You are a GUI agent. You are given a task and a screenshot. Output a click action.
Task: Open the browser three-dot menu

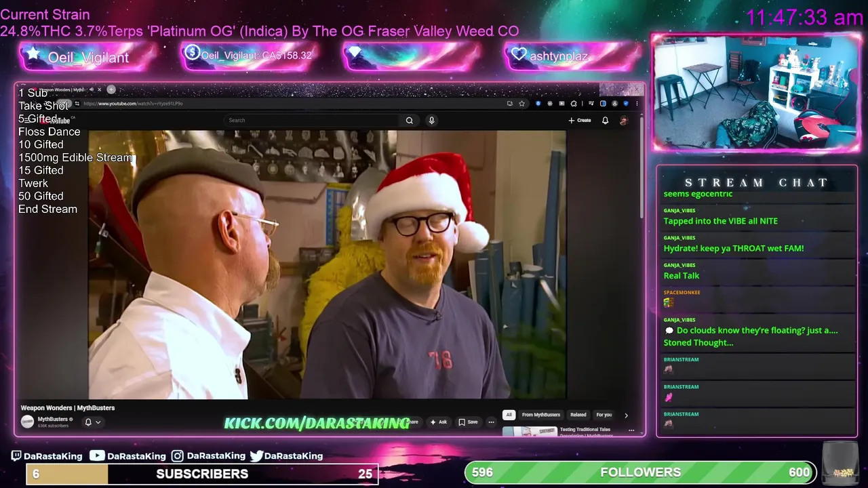tap(637, 104)
